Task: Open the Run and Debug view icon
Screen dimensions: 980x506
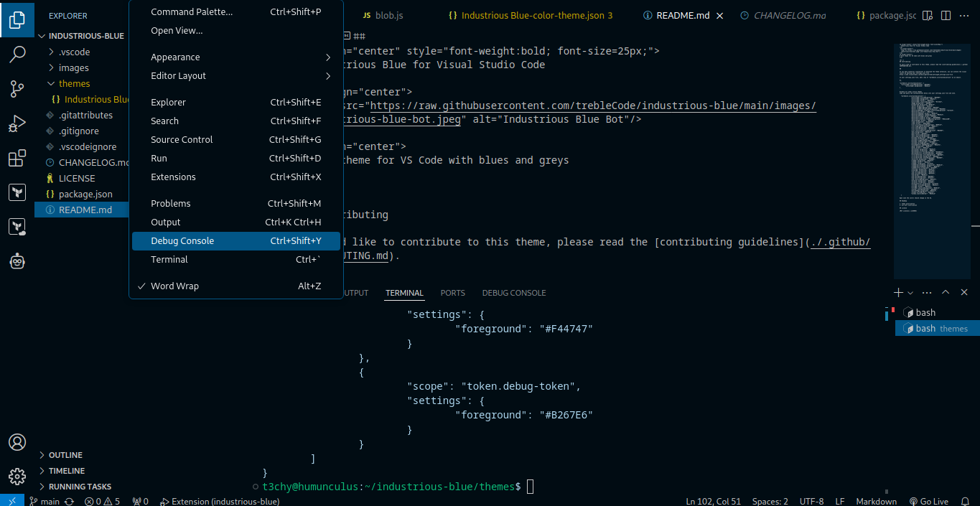Action: [17, 123]
